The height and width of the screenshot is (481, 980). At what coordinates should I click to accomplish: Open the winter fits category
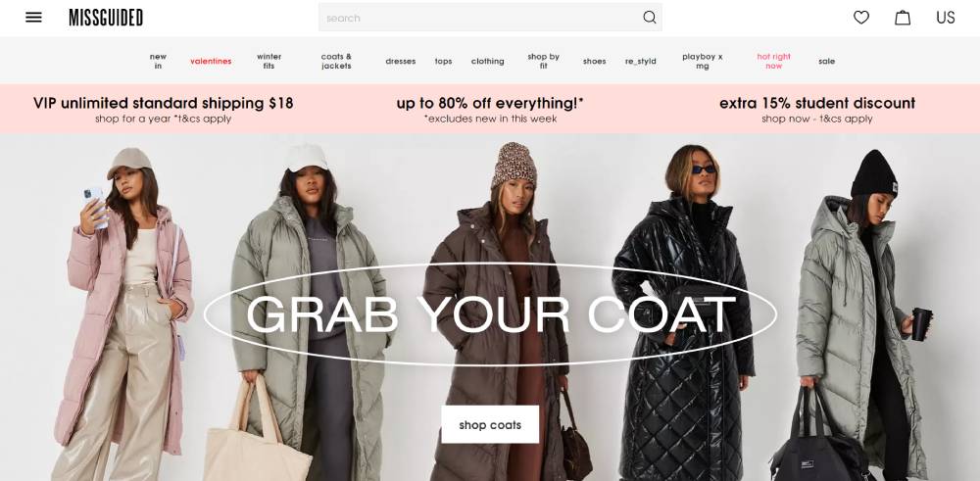pos(269,61)
